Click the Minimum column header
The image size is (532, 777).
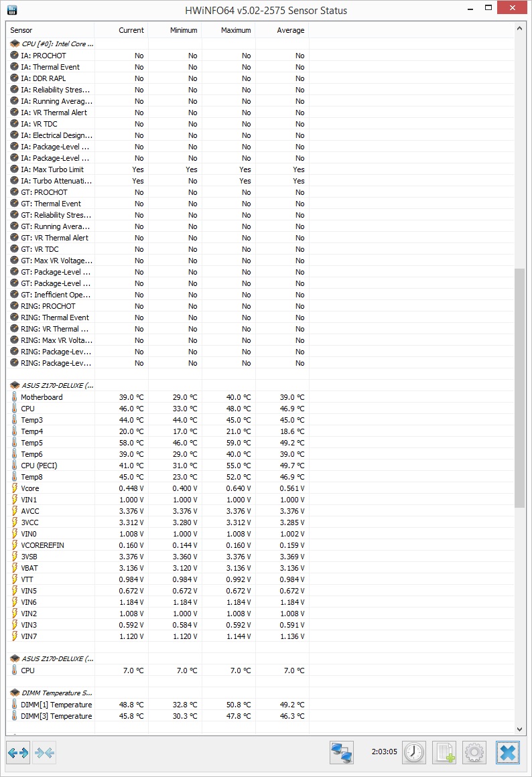174,30
